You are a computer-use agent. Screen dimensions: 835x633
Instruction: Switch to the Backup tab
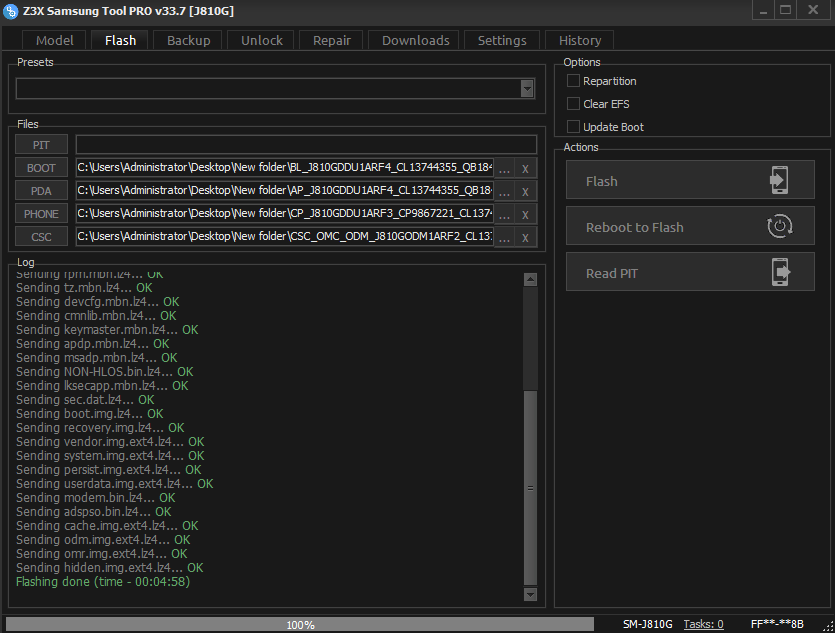pos(188,40)
